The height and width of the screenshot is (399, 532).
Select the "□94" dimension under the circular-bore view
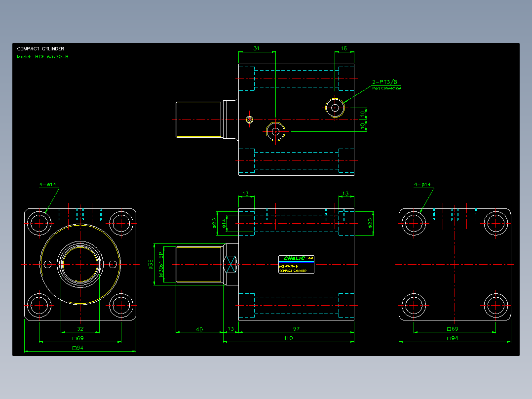point(77,348)
